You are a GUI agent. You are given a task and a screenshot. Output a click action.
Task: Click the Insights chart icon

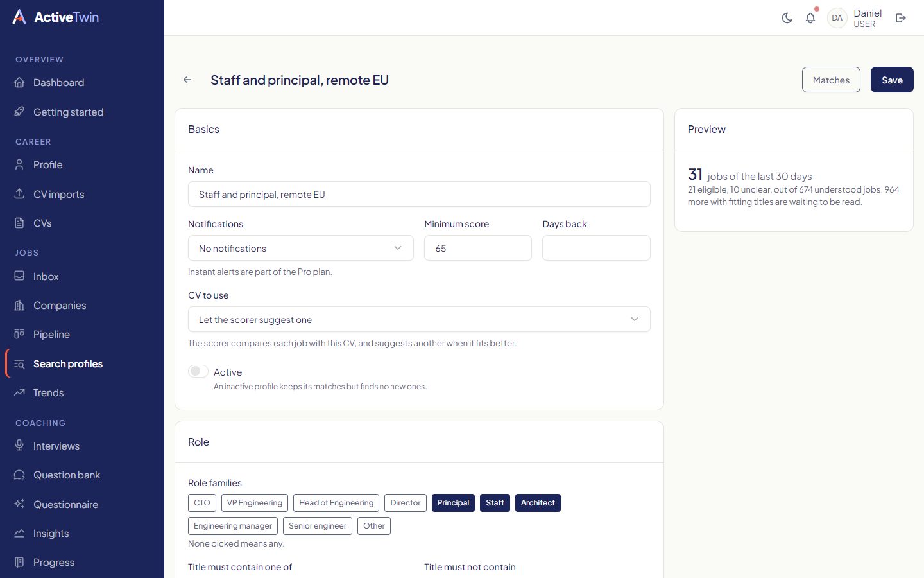(x=19, y=533)
